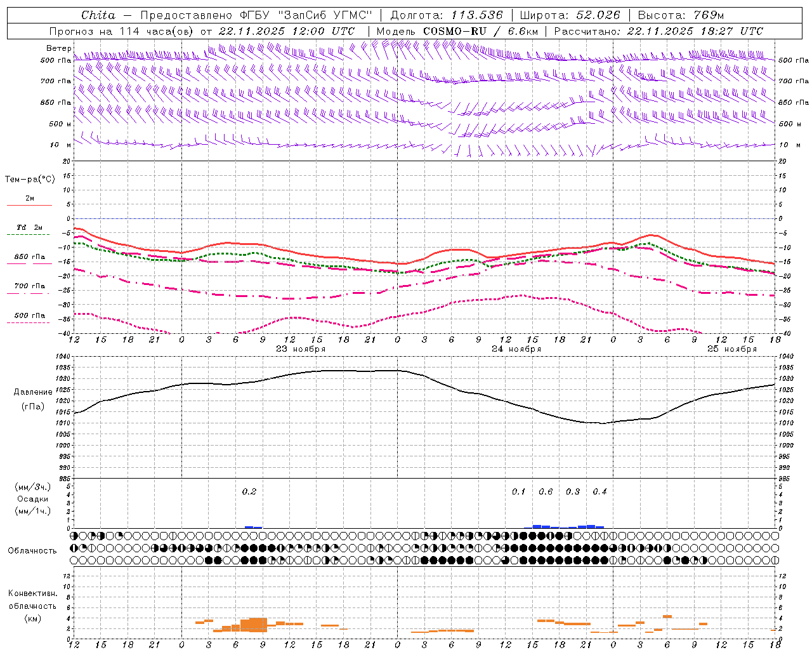Viewport: 812px width, 650px height.
Task: Click precipitation value "0.1"
Action: coord(519,491)
